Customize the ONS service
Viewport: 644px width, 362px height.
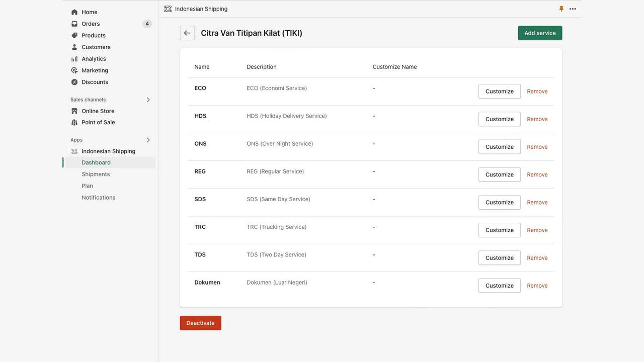point(500,147)
